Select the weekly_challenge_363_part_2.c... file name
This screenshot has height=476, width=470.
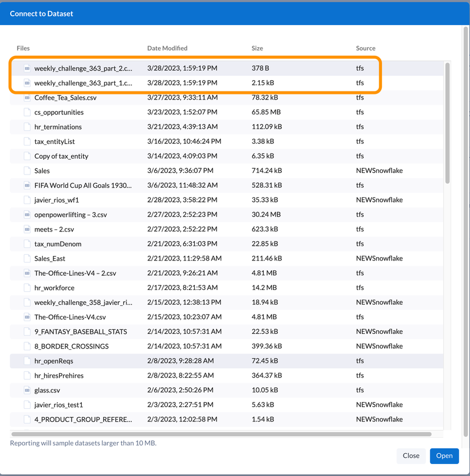(83, 68)
